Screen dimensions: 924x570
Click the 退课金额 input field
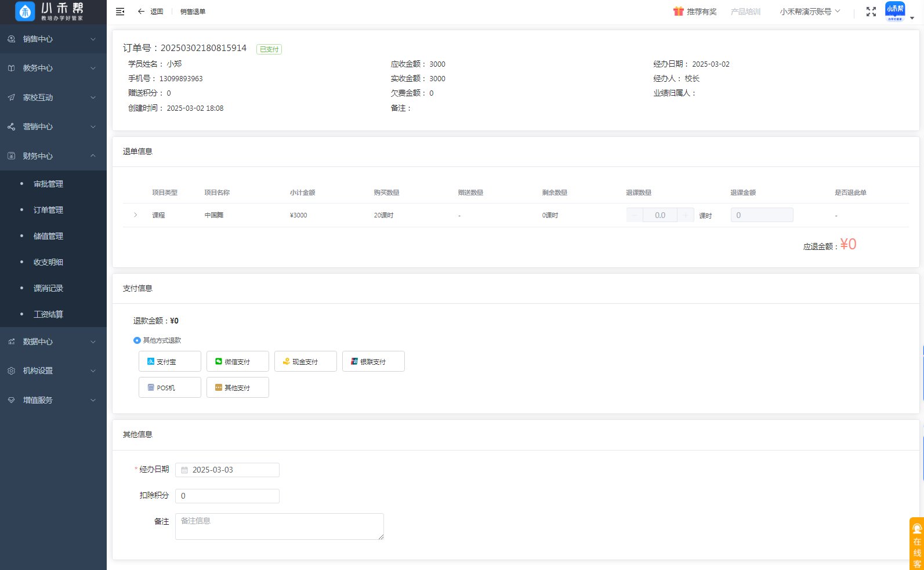(762, 215)
